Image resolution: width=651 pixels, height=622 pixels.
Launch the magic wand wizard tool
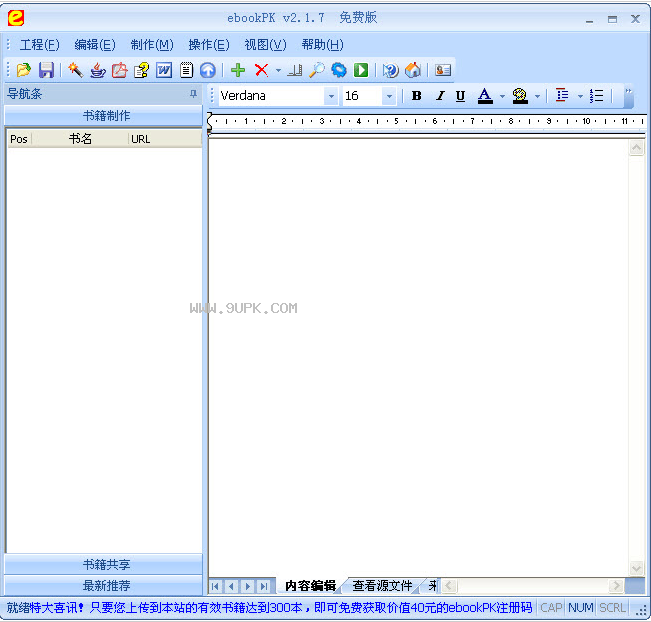pos(75,70)
